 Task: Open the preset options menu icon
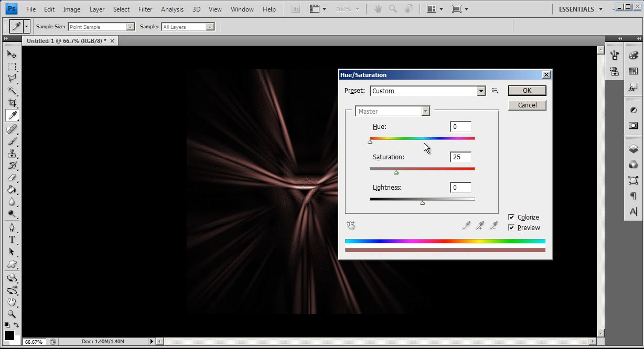(x=495, y=91)
